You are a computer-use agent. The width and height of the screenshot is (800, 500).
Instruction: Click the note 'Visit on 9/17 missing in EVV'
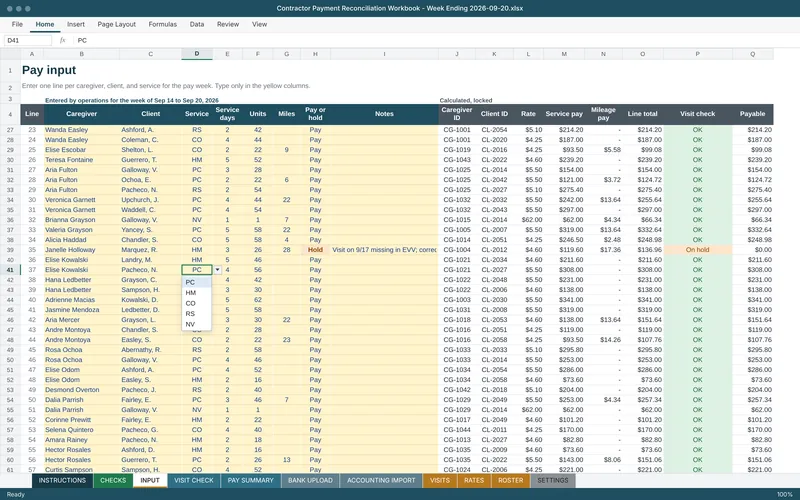(x=384, y=250)
